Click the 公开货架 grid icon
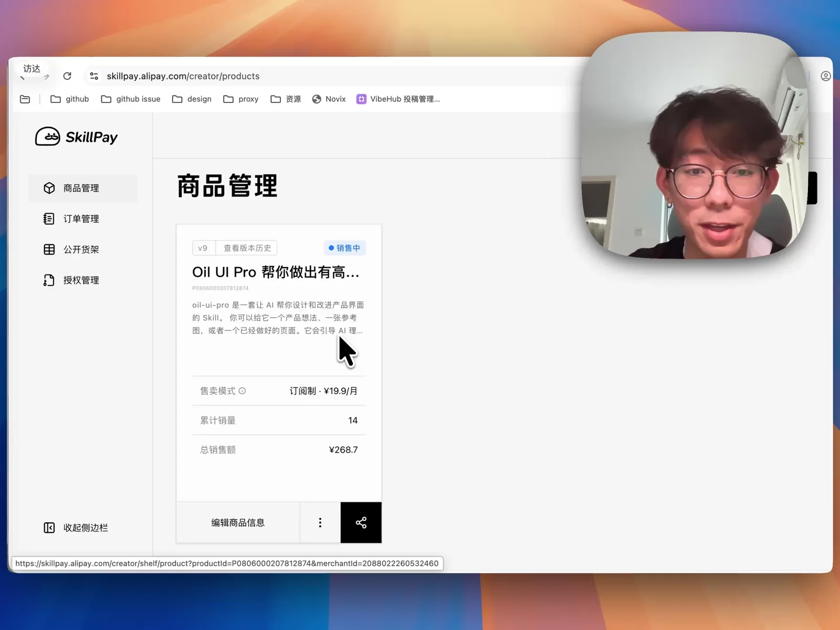The image size is (840, 630). coord(49,249)
